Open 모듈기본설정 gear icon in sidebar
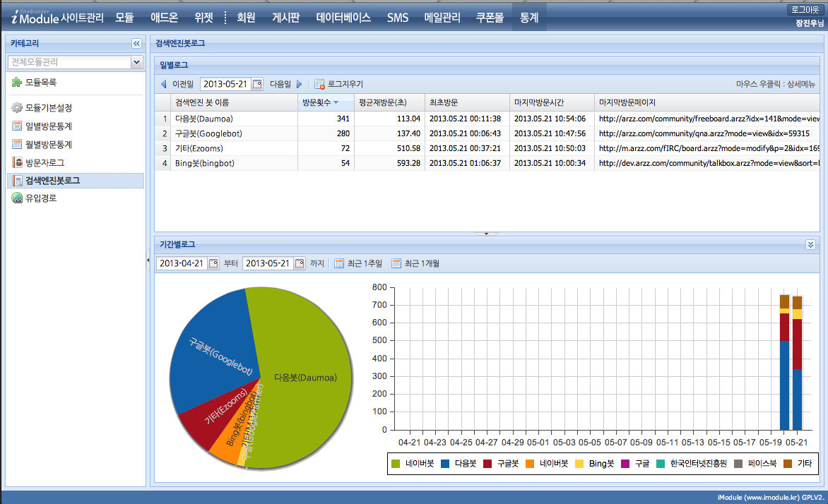The image size is (828, 504). pyautogui.click(x=17, y=108)
